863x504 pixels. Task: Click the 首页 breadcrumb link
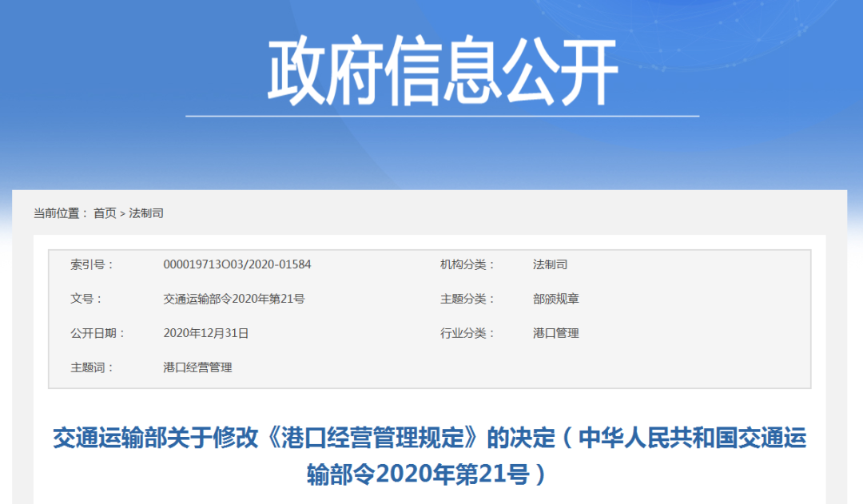pos(105,213)
